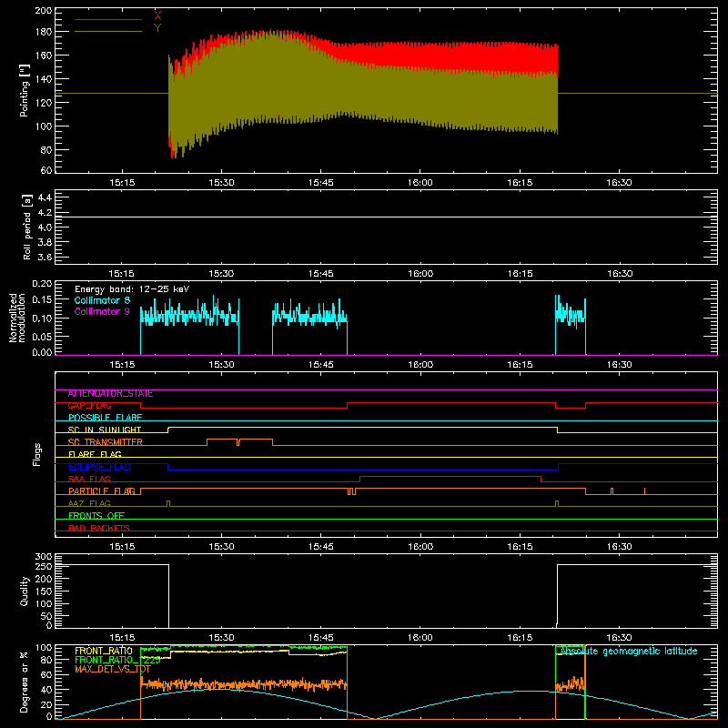Click the green FRONTS_OFF label

[x=96, y=516]
